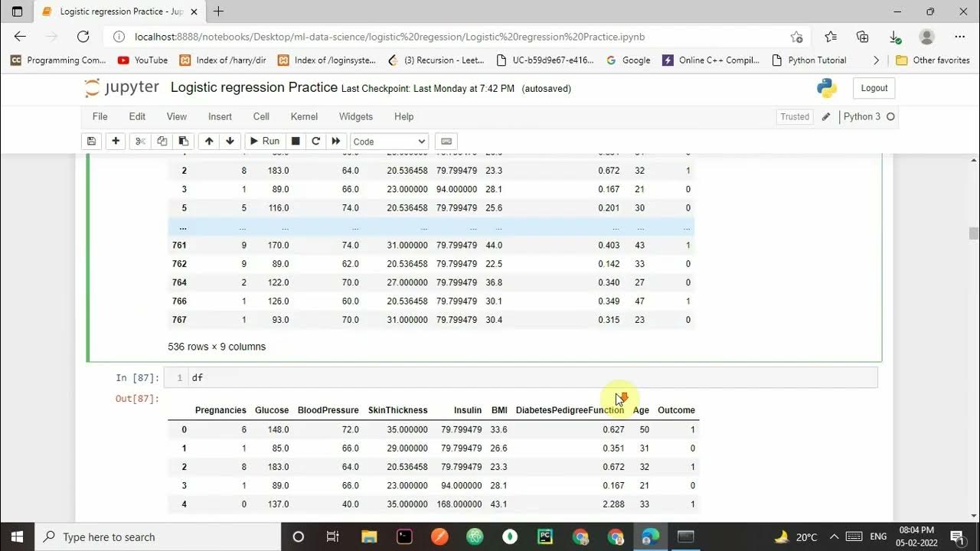Open browser profile avatar
The height and width of the screenshot is (551, 980).
(x=926, y=37)
